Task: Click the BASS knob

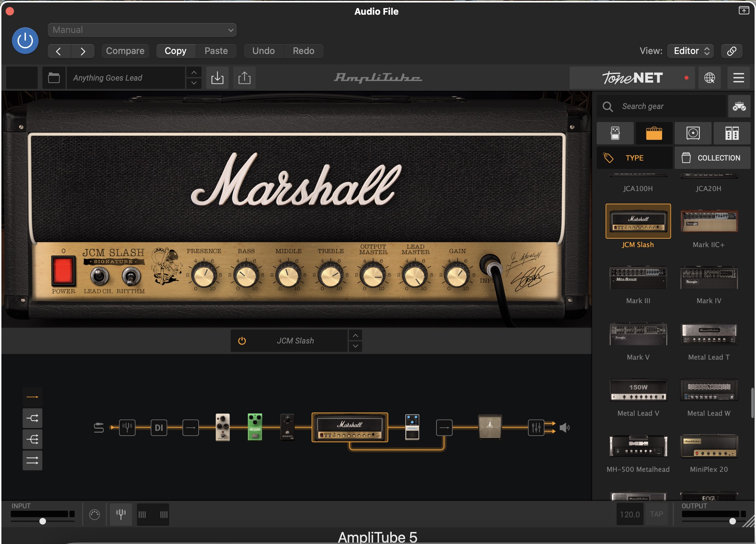Action: tap(246, 276)
